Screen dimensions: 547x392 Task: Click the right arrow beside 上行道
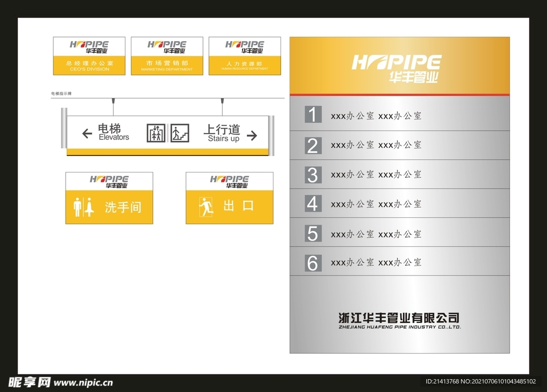tap(252, 135)
